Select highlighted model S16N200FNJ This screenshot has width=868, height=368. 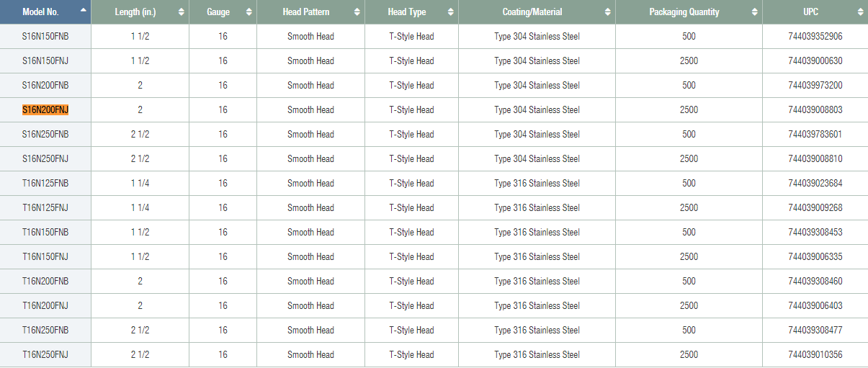click(45, 110)
